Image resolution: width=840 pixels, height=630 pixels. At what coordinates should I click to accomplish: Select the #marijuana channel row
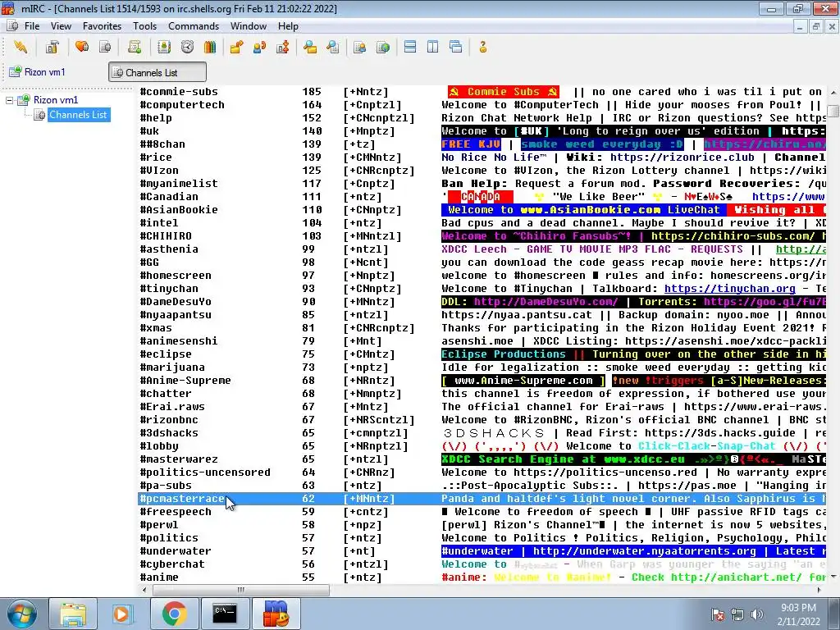(x=481, y=367)
